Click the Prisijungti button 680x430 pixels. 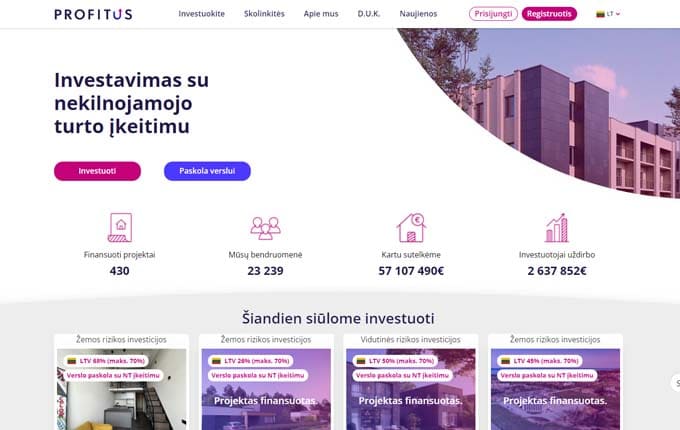click(493, 14)
